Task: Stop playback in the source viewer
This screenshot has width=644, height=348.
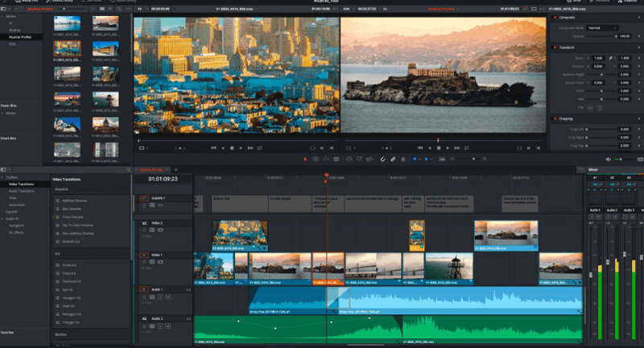Action: (x=231, y=148)
